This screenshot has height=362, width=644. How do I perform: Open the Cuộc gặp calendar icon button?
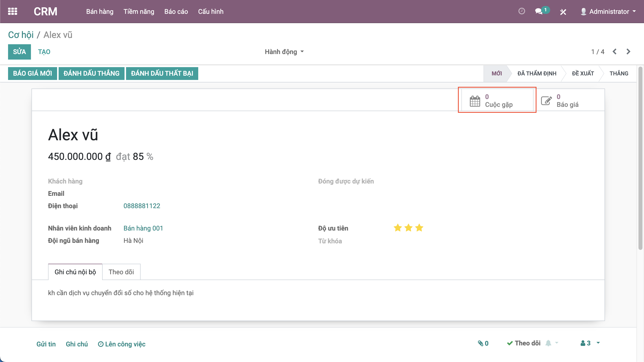click(475, 101)
